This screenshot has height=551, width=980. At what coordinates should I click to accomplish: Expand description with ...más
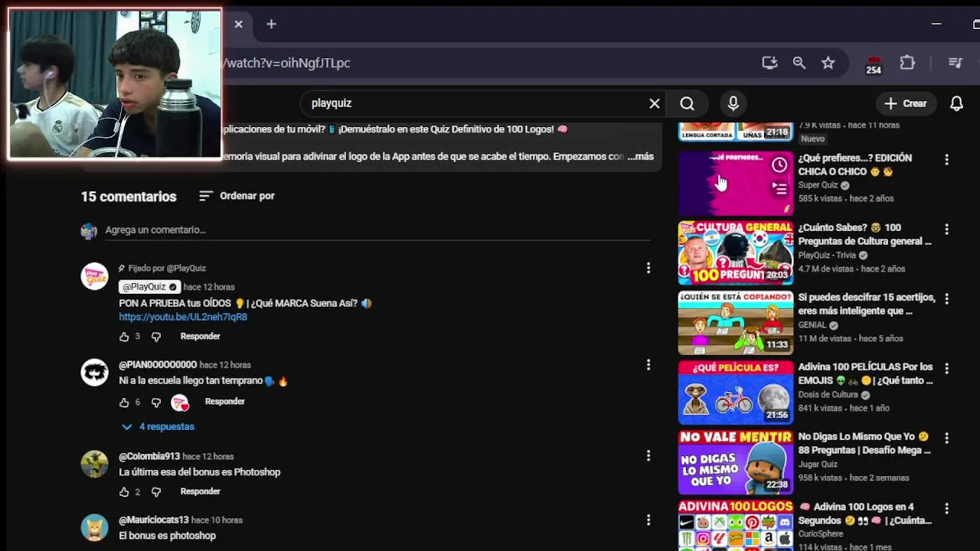(640, 156)
